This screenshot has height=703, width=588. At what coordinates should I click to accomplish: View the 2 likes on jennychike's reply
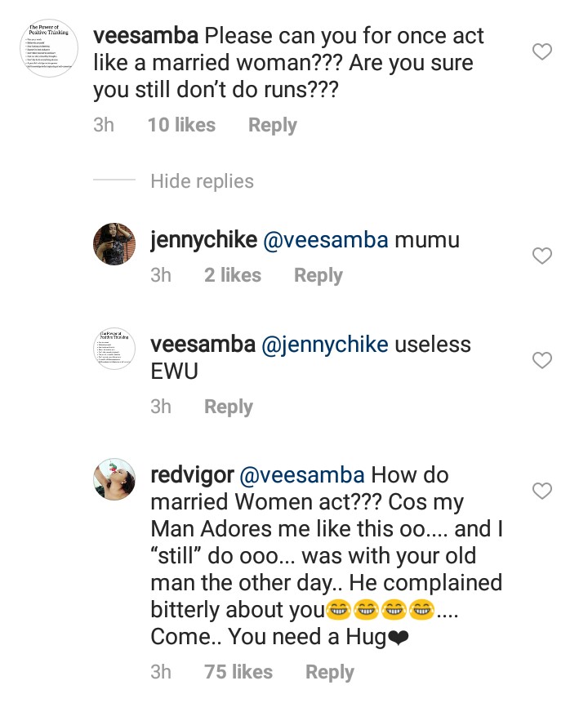233,276
